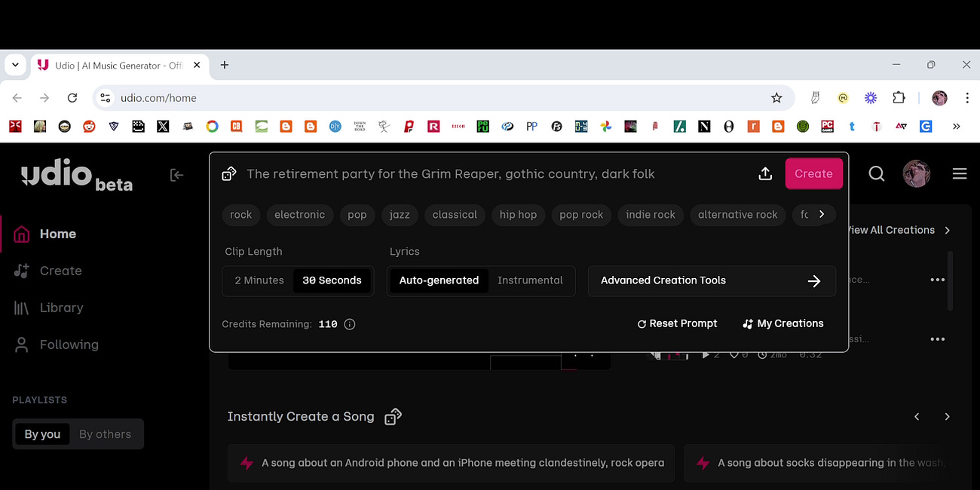Add the indie rock genre tag
Image resolution: width=980 pixels, height=490 pixels.
pos(651,215)
